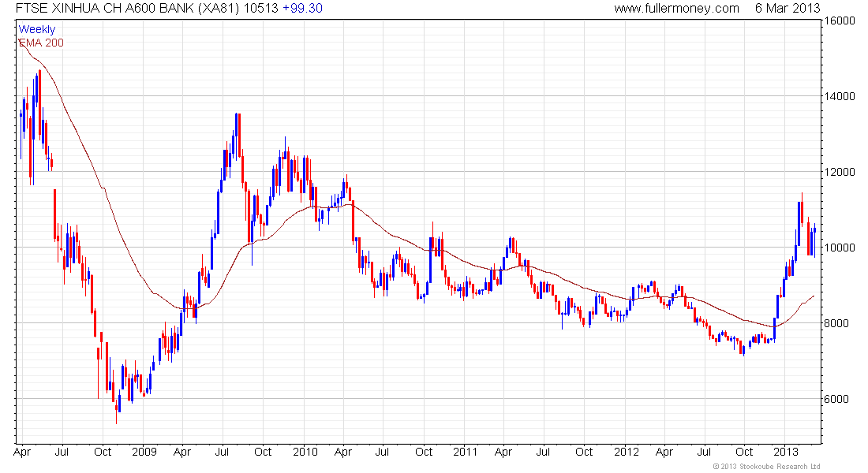Image resolution: width=868 pixels, height=473 pixels.
Task: Click the 12000 price axis label
Action: coord(840,172)
